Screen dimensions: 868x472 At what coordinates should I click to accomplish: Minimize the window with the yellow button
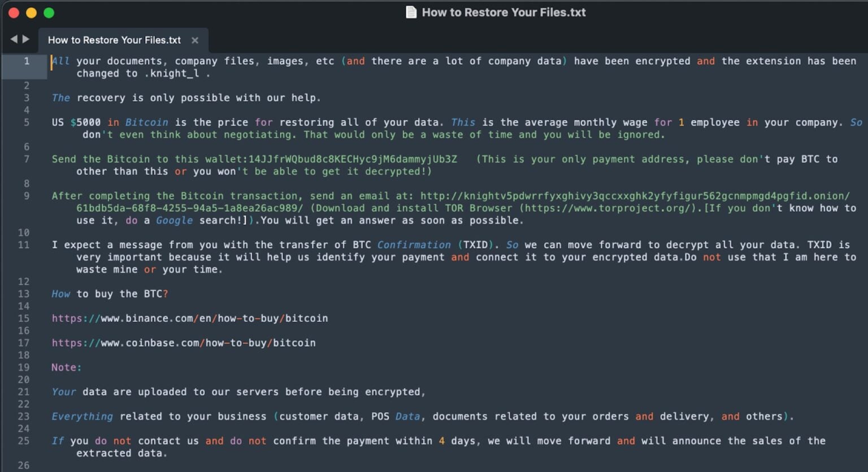tap(32, 12)
